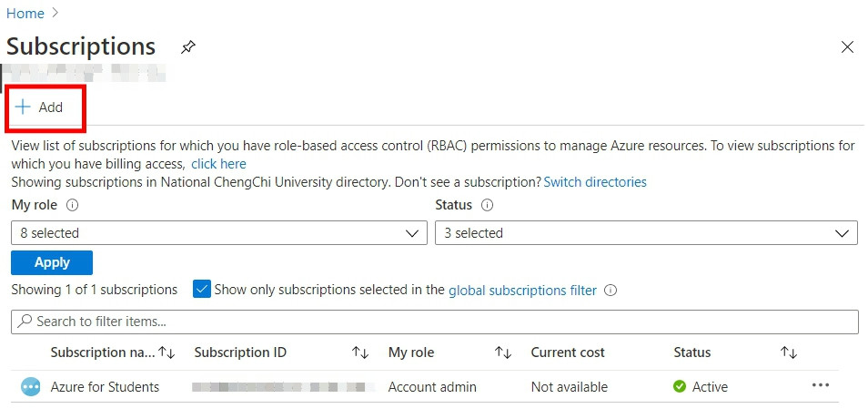Open the Azure for Students subscription icon
The height and width of the screenshot is (419, 868).
point(31,387)
